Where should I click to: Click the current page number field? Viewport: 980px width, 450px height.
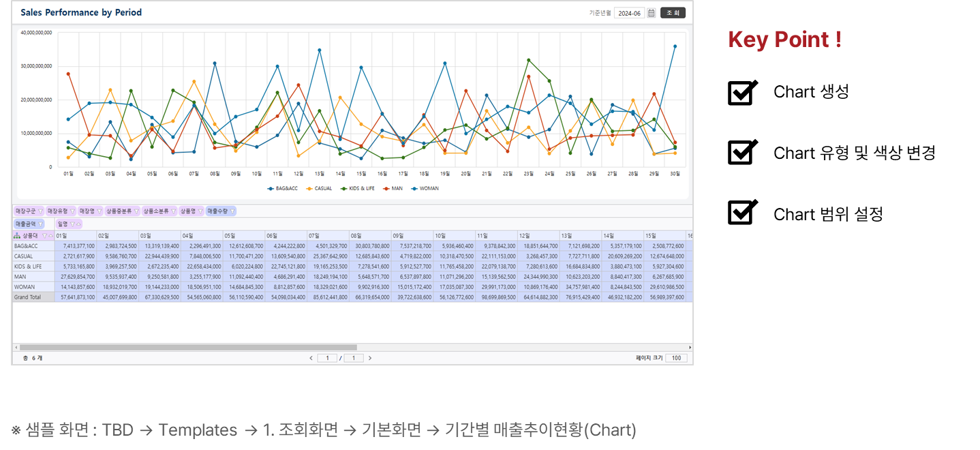(327, 358)
